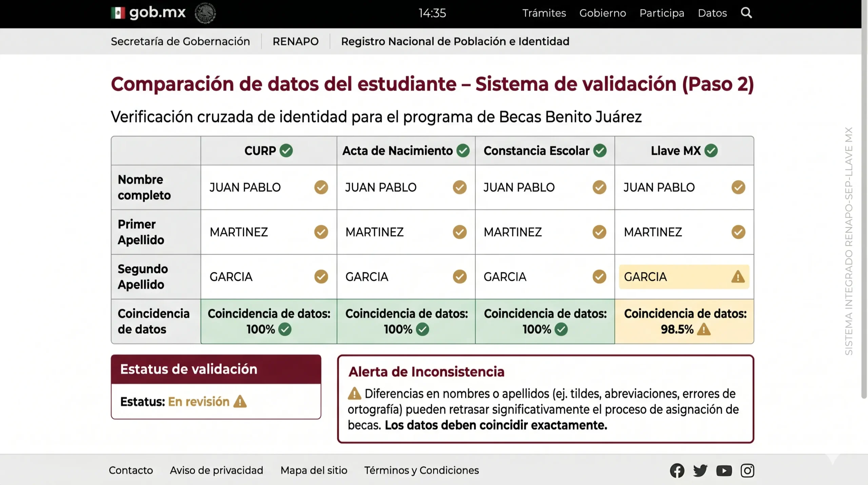Screen dimensions: 868x485
Task: Open the YouTube footer icon
Action: point(724,471)
